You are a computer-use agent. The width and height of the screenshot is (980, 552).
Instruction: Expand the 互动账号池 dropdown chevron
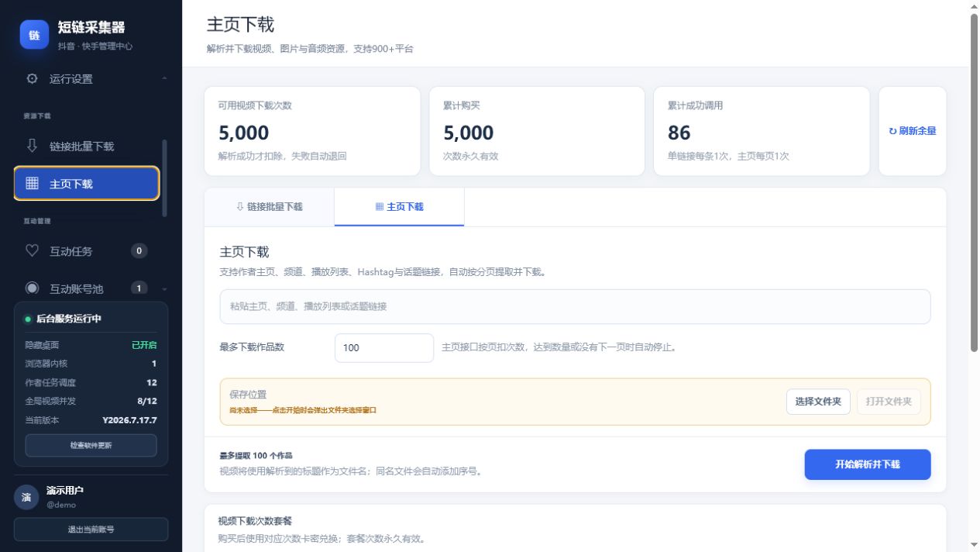click(x=163, y=288)
